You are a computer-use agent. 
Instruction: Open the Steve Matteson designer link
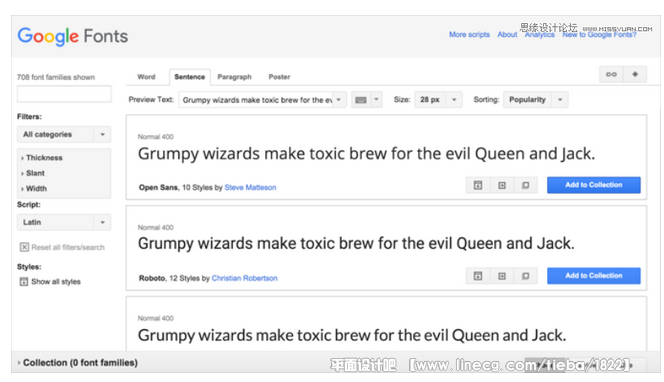coord(250,188)
